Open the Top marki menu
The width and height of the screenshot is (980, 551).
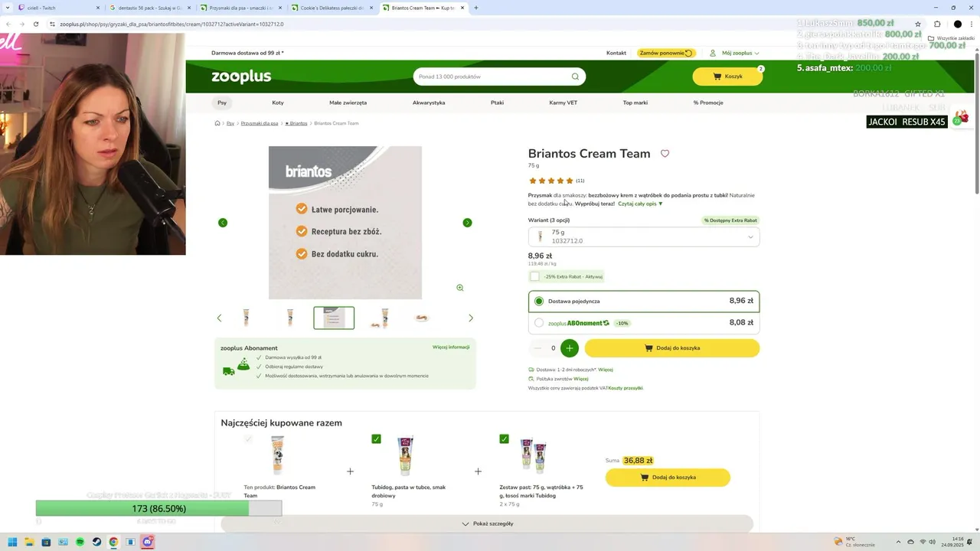click(x=635, y=103)
